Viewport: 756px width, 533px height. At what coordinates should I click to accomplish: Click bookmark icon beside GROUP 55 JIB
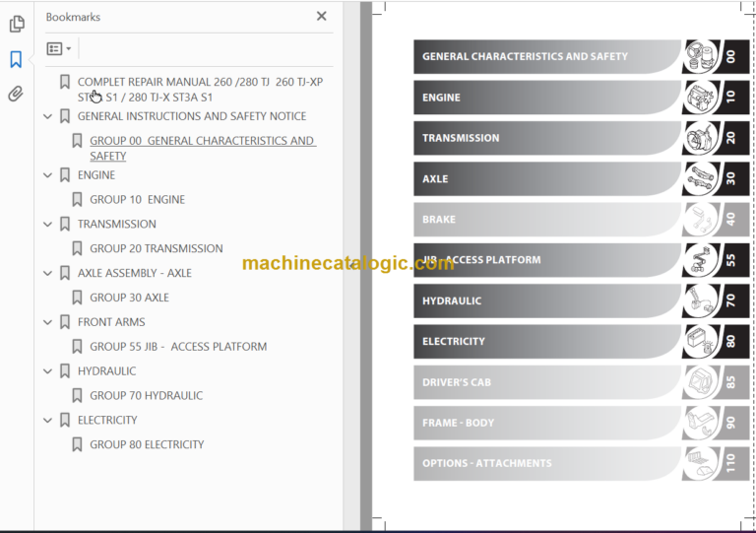coord(77,347)
